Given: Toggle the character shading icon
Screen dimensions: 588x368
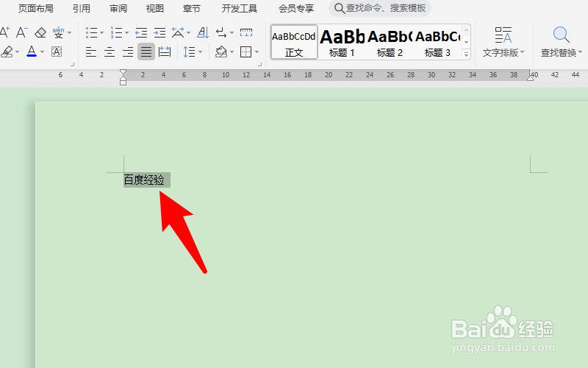Looking at the screenshot, I should (x=57, y=52).
